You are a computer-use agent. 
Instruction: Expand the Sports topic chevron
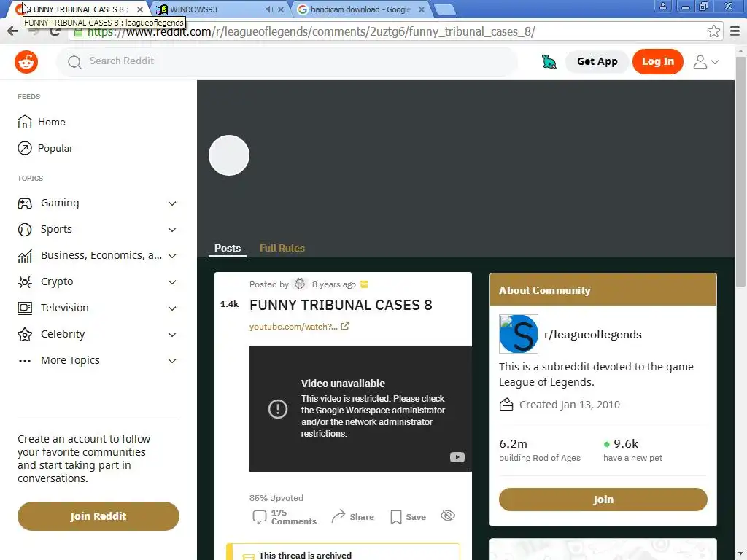(172, 230)
